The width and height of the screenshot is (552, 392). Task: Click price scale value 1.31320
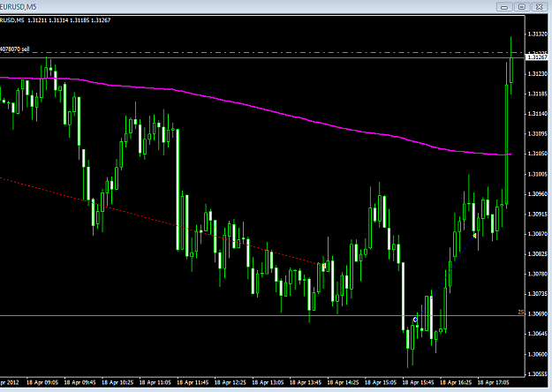point(538,34)
